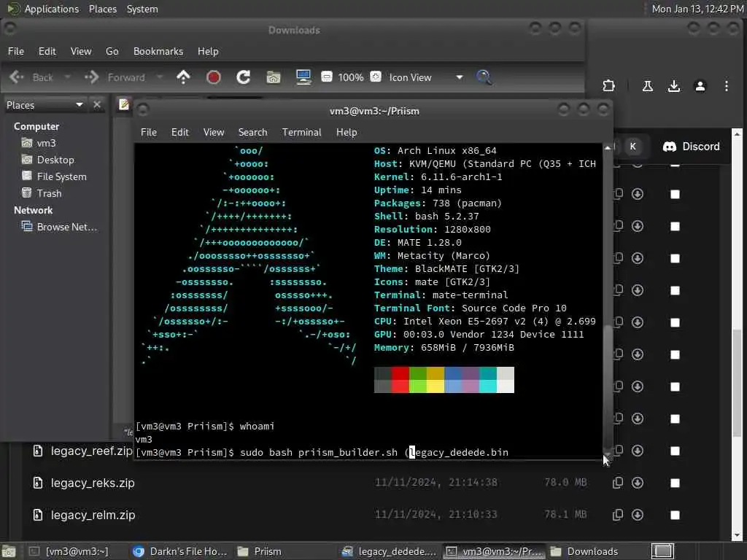747x560 pixels.
Task: Switch to legacy_dedede taskbar entry
Action: [390, 551]
